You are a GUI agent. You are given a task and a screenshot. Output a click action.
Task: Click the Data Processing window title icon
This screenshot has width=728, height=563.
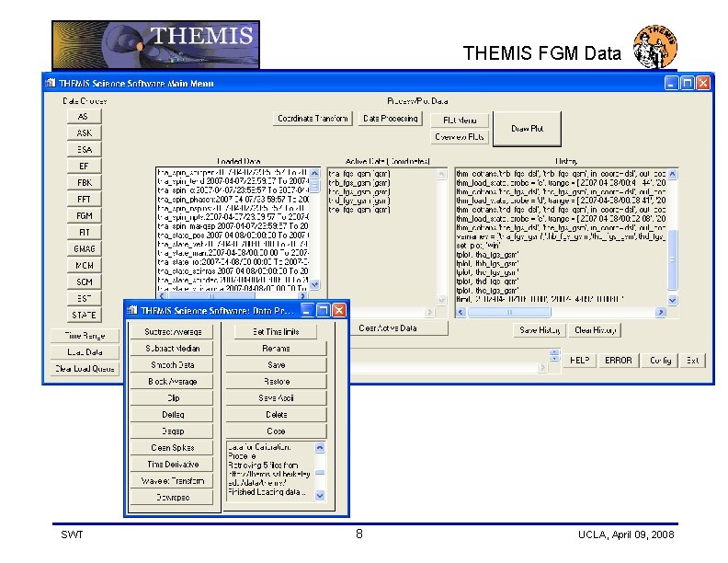tap(131, 310)
